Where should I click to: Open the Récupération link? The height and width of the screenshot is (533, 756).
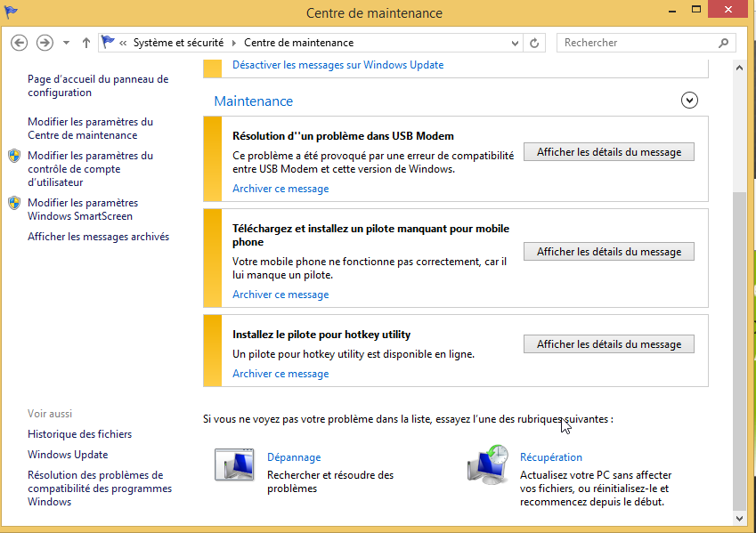coord(550,457)
